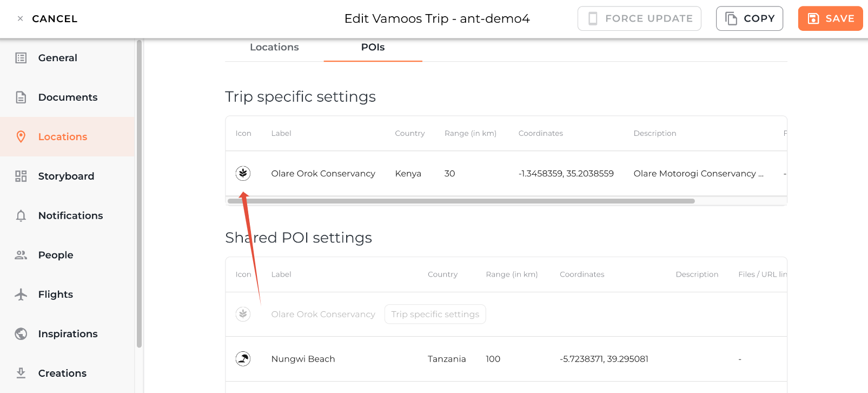
Task: Click the Flights airplane icon
Action: (21, 294)
